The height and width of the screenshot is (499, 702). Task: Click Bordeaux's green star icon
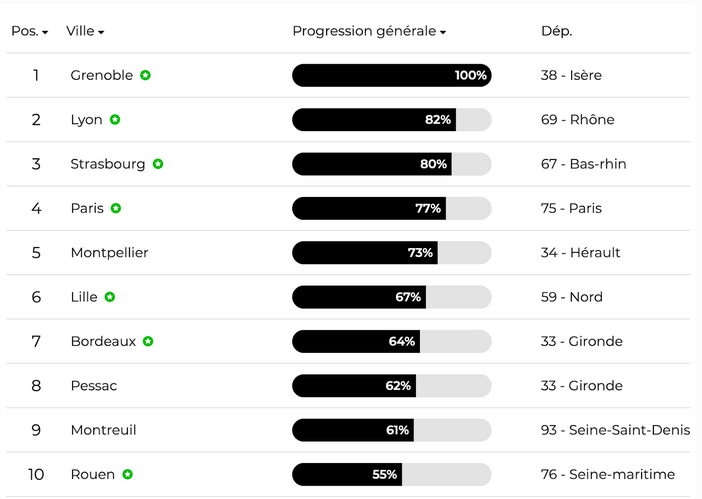(x=148, y=341)
